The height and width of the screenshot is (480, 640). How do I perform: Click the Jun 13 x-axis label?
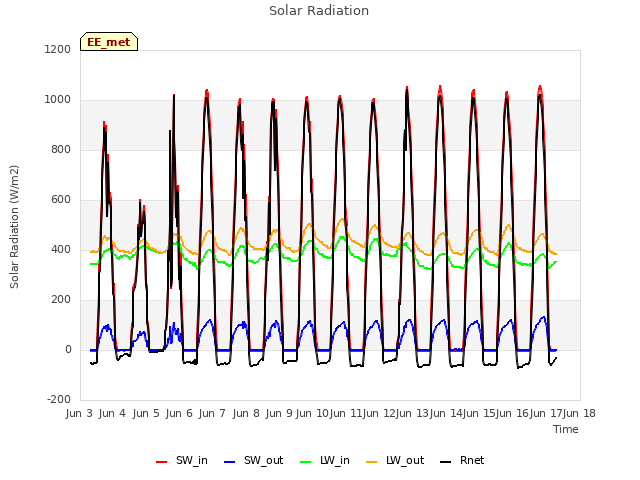pos(411,413)
